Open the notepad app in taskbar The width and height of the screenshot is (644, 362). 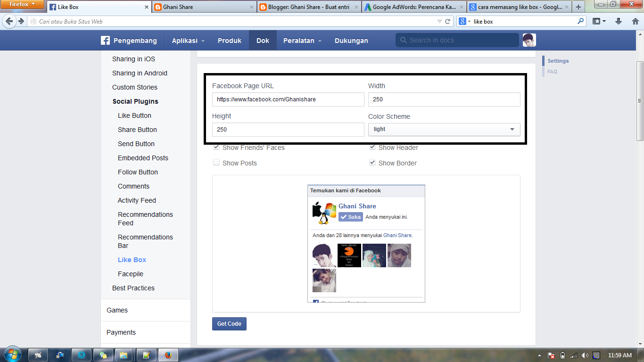146,355
